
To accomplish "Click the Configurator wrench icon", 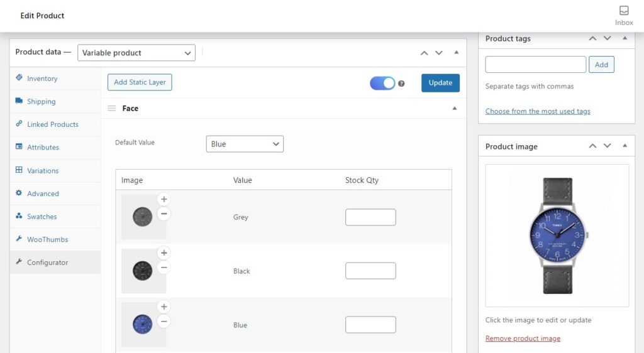I will (x=19, y=261).
